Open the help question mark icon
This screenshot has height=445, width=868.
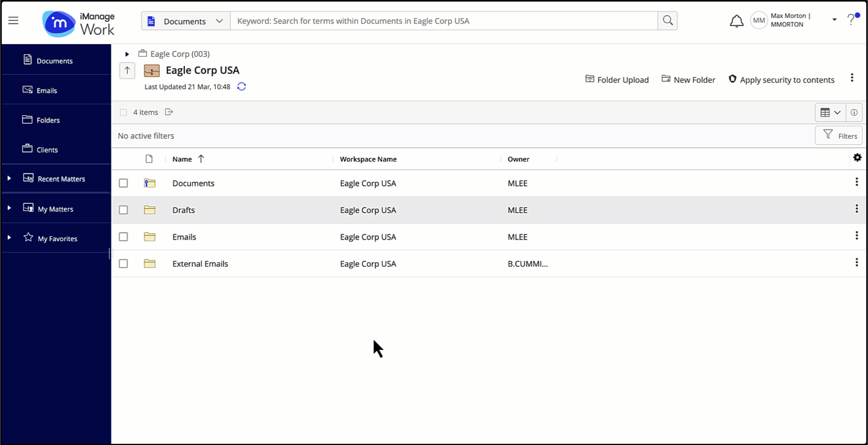tap(851, 19)
